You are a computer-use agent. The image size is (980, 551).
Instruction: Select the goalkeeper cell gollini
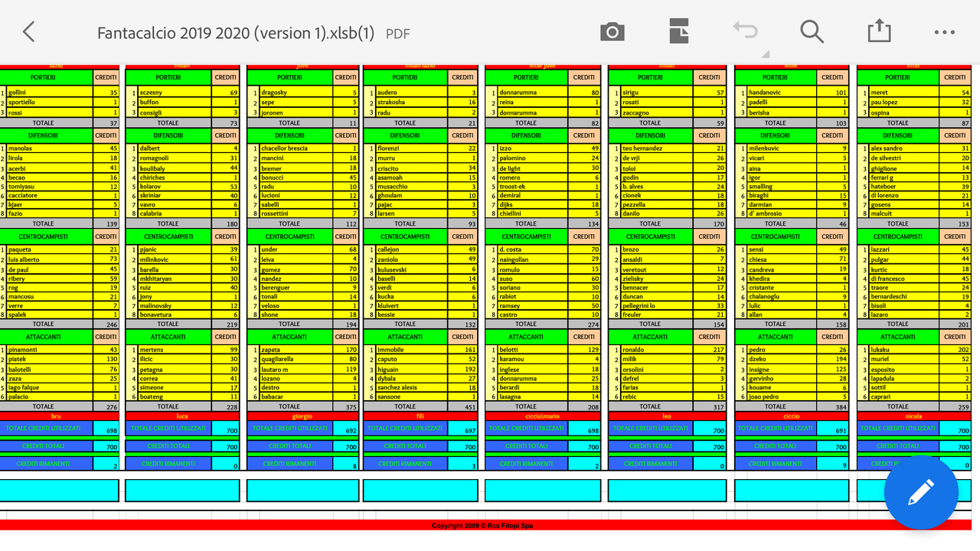50,93
